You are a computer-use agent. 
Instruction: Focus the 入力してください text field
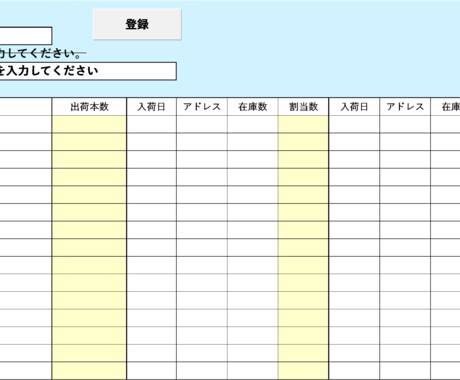click(88, 71)
